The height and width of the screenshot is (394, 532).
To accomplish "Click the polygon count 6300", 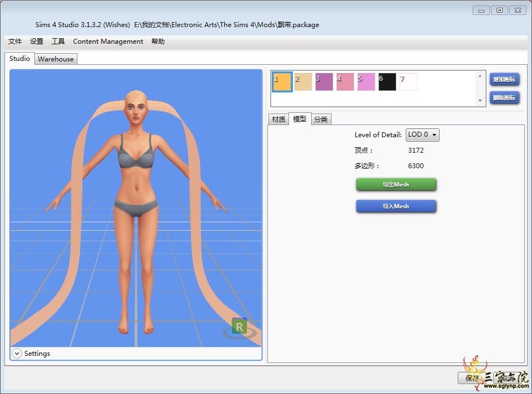I will (x=416, y=166).
